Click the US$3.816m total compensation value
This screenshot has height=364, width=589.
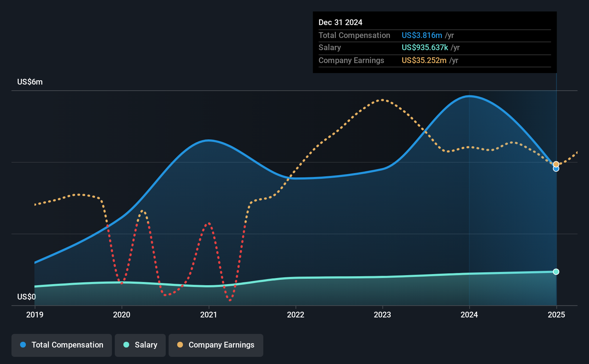[x=422, y=35]
